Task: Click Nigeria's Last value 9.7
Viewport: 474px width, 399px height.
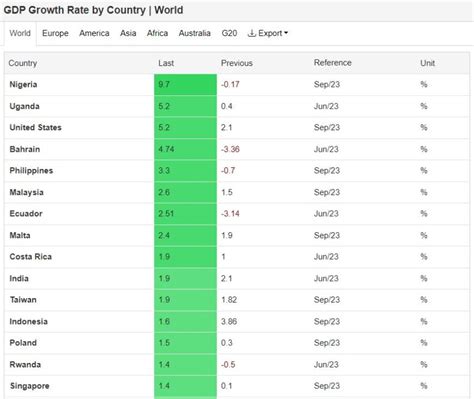Action: click(164, 84)
